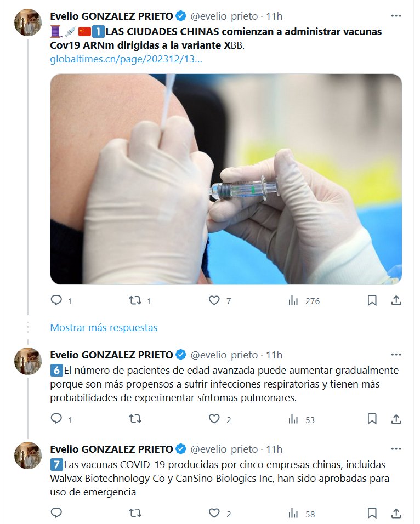
Task: Open more options menu on first tweet
Action: 396,16
